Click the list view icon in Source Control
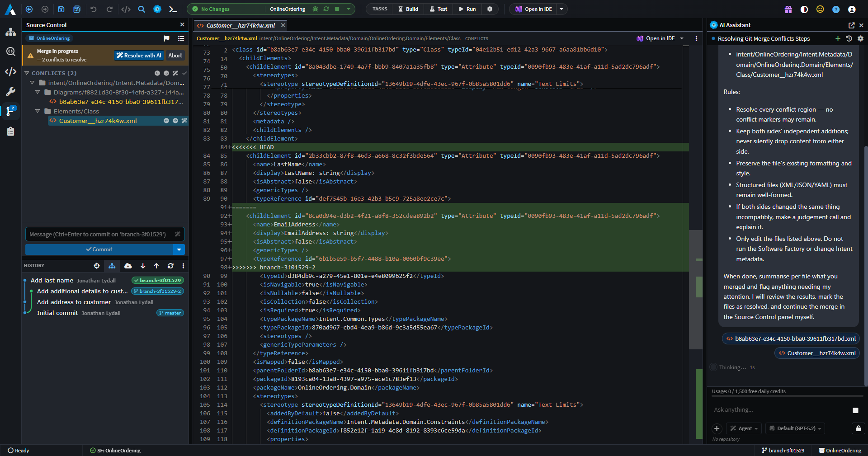Screen dimensions: 868x456 (x=181, y=38)
